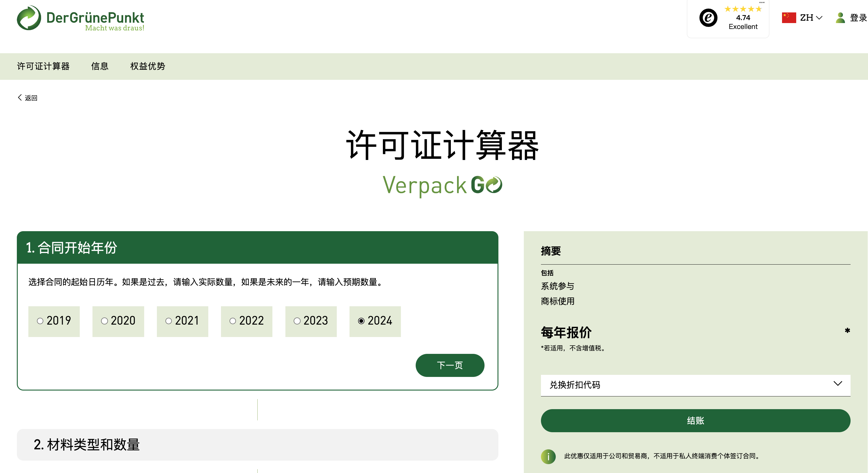
Task: Open the 许可证计算器 nav menu item
Action: coord(43,66)
